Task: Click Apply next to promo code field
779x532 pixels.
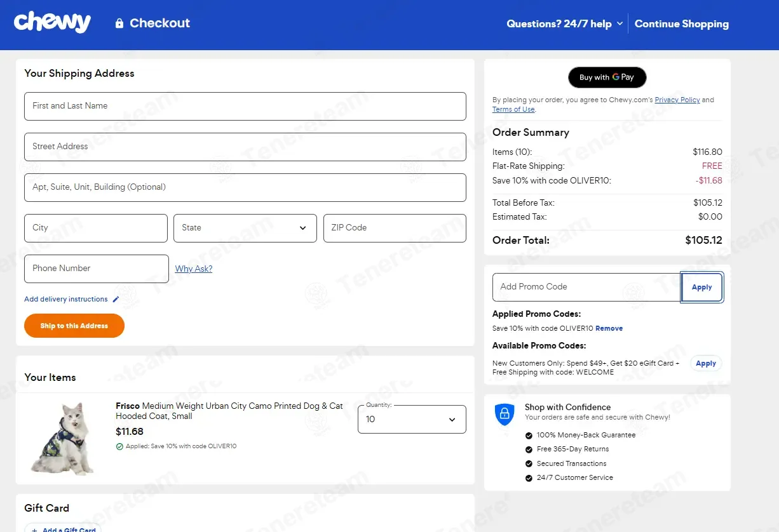Action: (x=701, y=287)
